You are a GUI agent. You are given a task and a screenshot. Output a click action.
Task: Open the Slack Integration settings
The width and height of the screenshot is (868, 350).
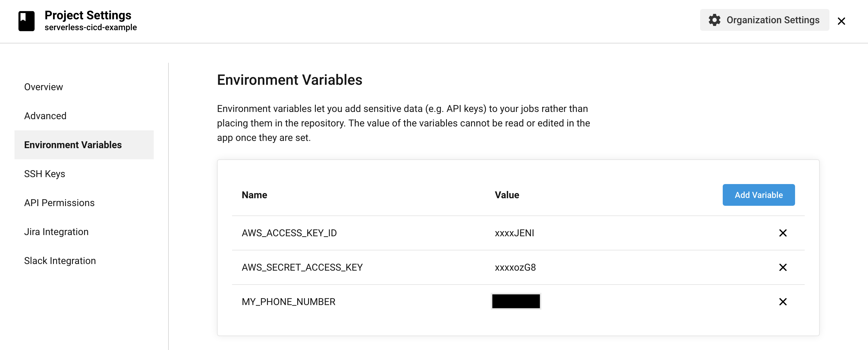(x=60, y=260)
